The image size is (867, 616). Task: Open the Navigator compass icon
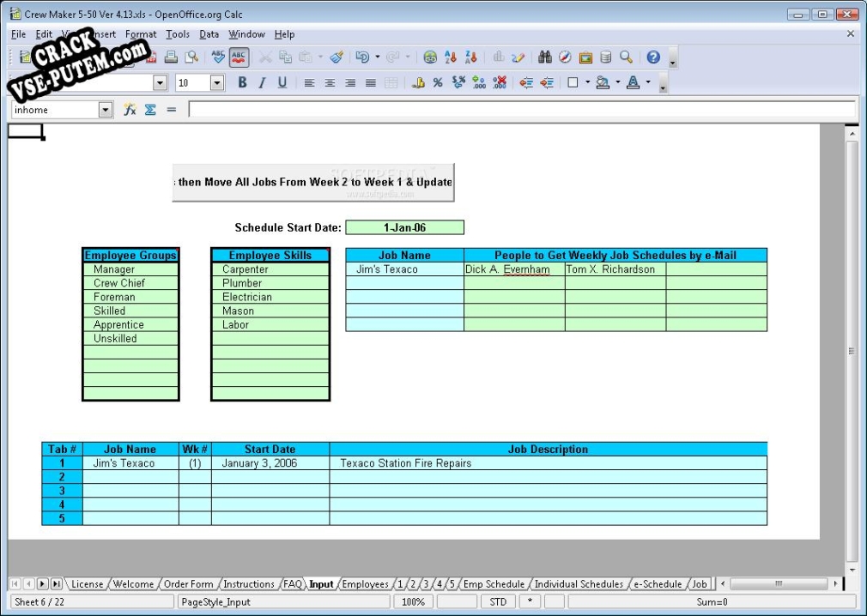tap(565, 57)
